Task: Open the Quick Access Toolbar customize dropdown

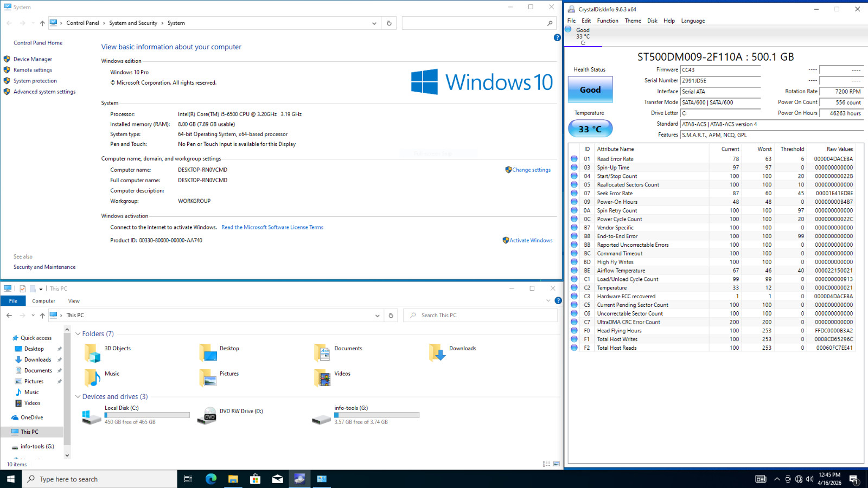Action: (41, 289)
